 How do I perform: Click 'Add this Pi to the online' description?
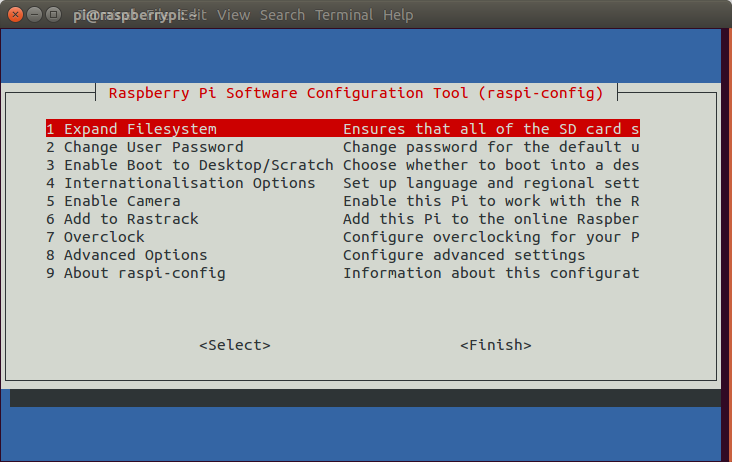(x=491, y=219)
